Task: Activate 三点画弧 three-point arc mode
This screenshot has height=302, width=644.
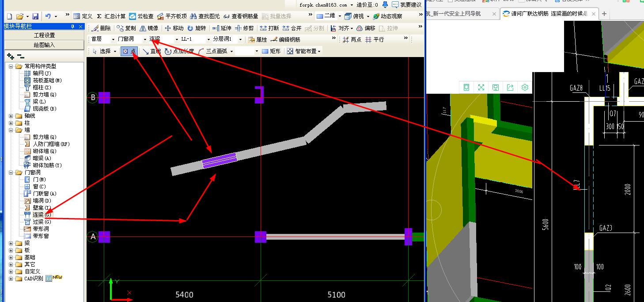Action: tap(212, 51)
